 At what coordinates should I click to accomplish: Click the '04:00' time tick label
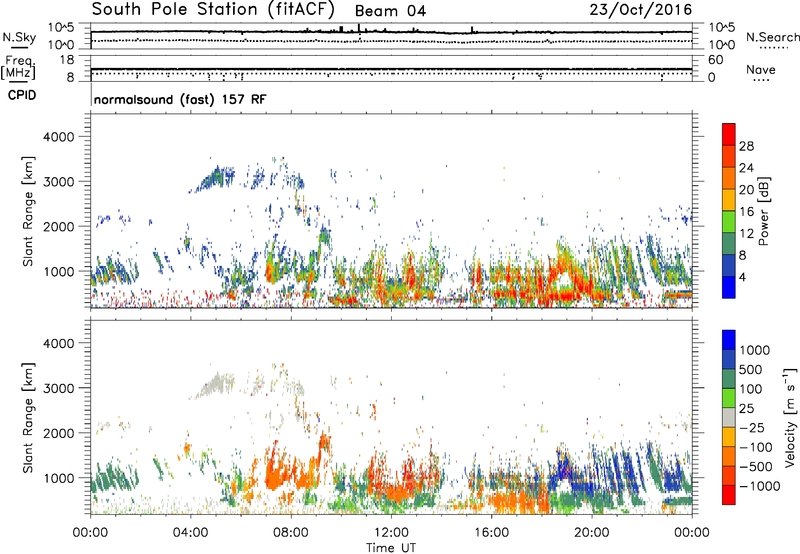190,533
